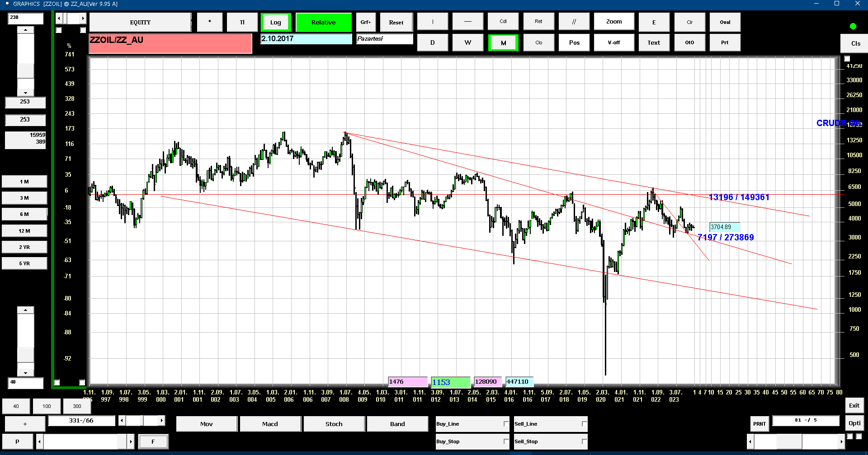Image resolution: width=868 pixels, height=455 pixels.
Task: Click the 5 YR range button
Action: pyautogui.click(x=24, y=263)
